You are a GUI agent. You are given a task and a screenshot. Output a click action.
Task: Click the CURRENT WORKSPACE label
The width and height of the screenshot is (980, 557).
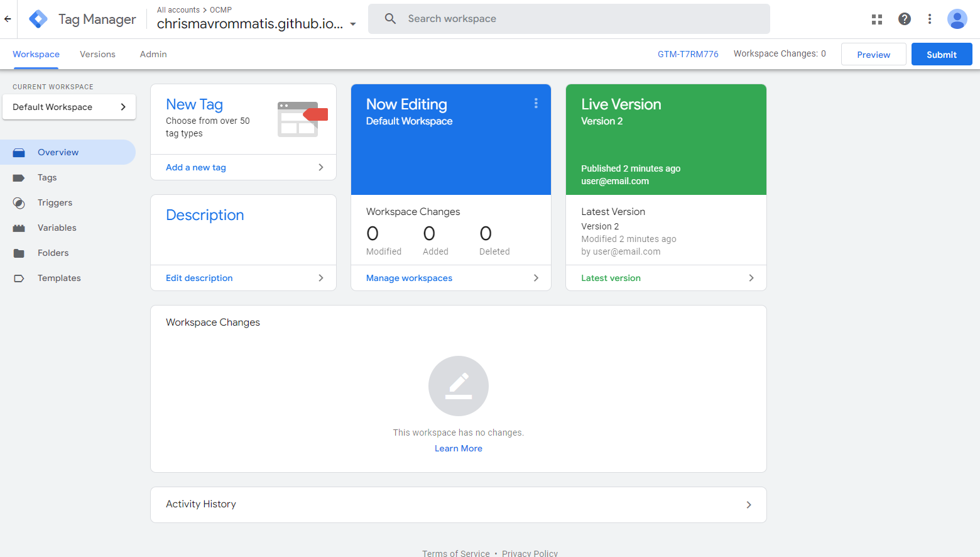pos(53,87)
